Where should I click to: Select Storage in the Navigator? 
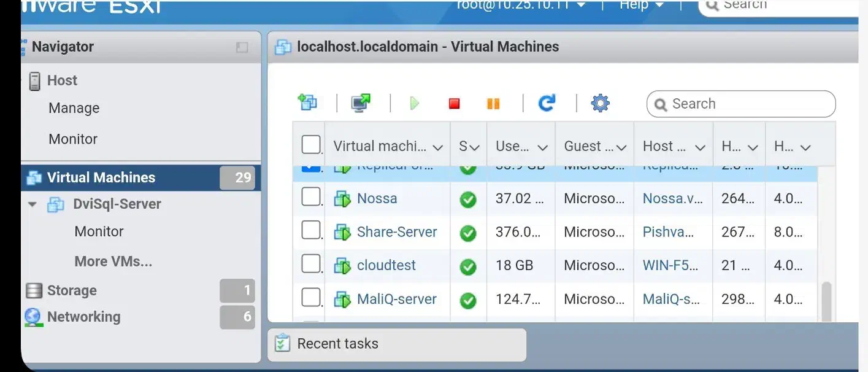(72, 290)
